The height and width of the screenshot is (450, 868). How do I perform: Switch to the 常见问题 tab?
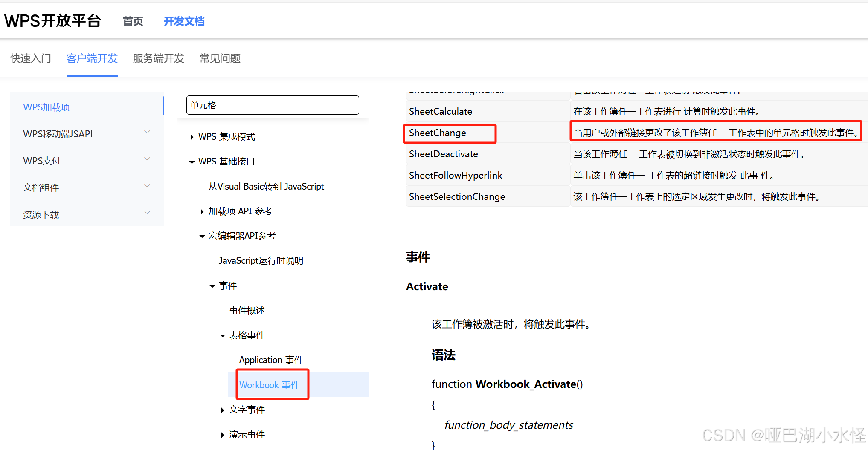click(x=220, y=58)
